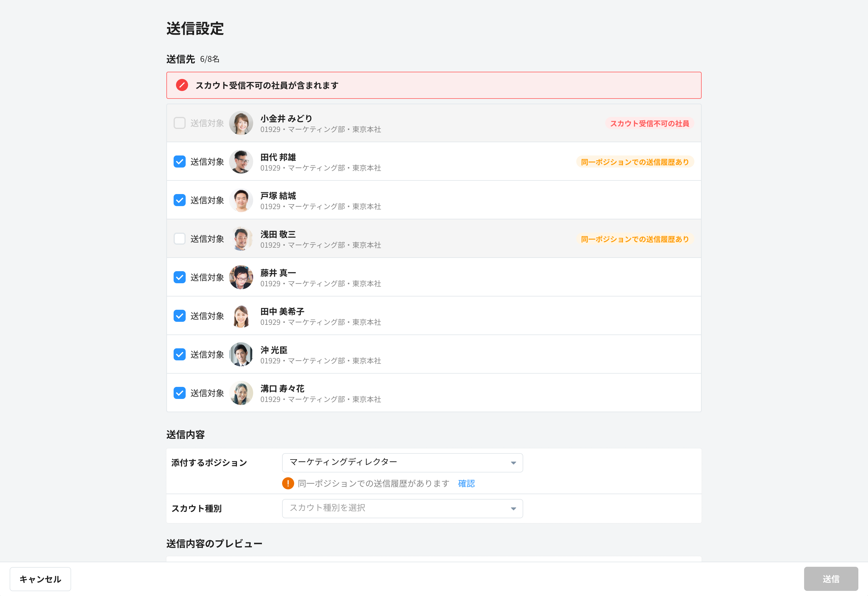Open the 添付するポジション dropdown
This screenshot has height=596, width=868.
point(402,462)
